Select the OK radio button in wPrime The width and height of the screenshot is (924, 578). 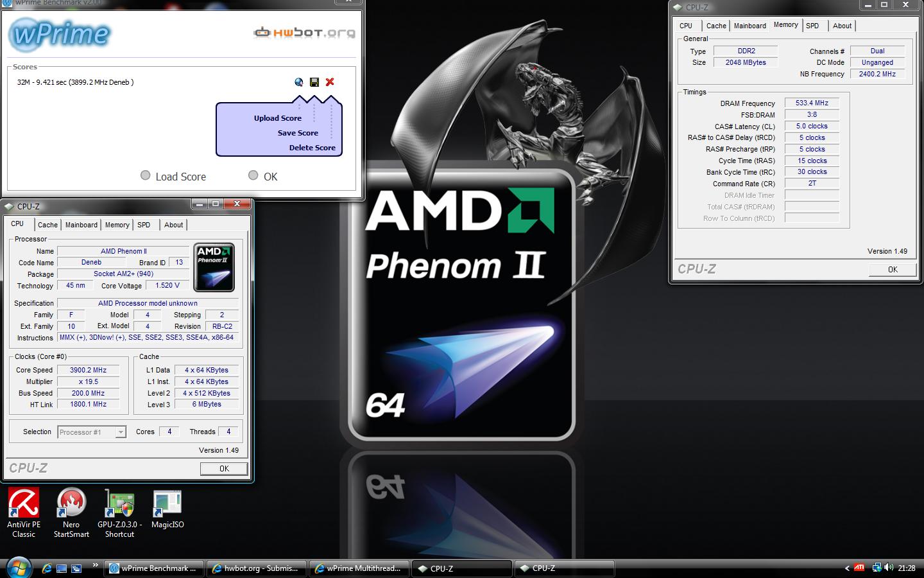point(253,175)
